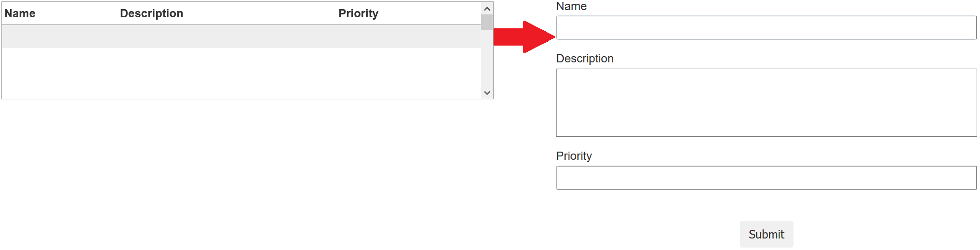Sort by the Priority column header

pos(358,13)
